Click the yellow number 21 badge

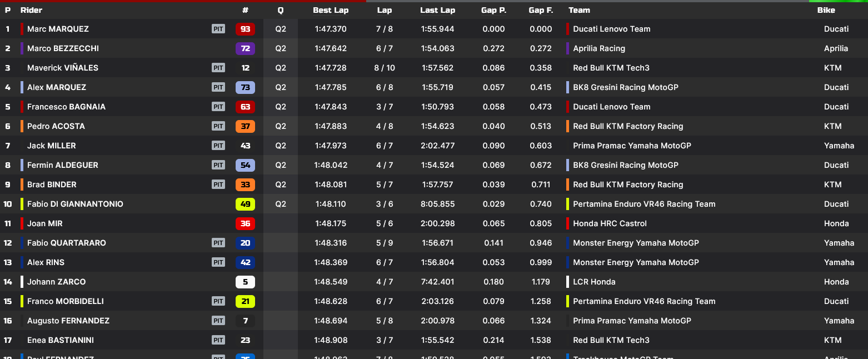(245, 301)
